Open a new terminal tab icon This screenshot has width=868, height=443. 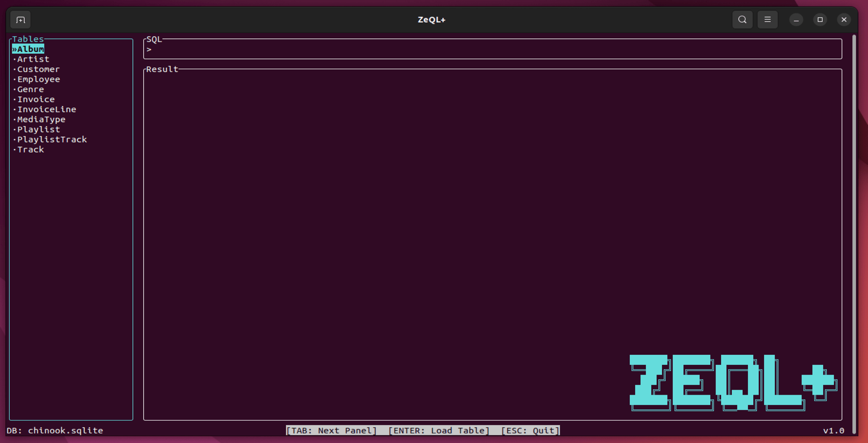[20, 20]
